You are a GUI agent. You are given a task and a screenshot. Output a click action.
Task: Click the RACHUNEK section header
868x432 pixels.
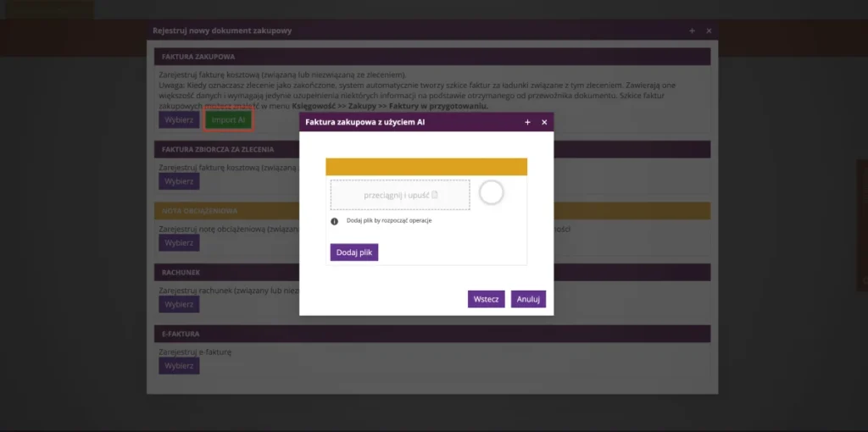pyautogui.click(x=432, y=272)
